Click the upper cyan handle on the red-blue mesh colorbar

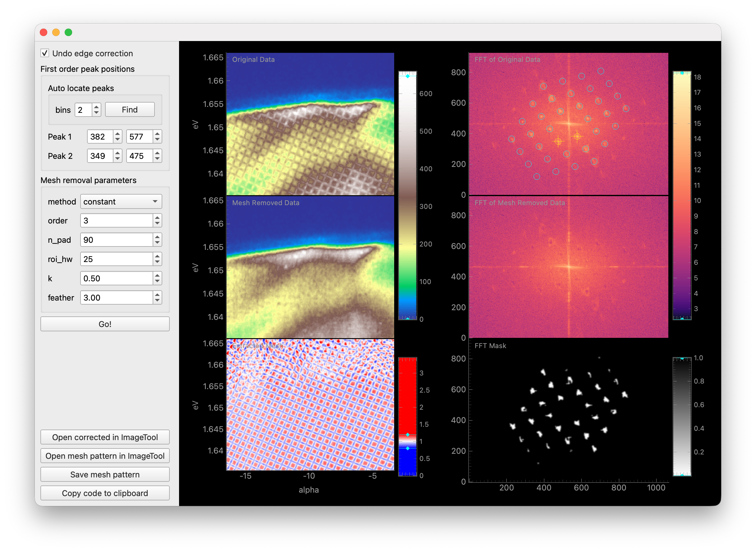tap(408, 435)
